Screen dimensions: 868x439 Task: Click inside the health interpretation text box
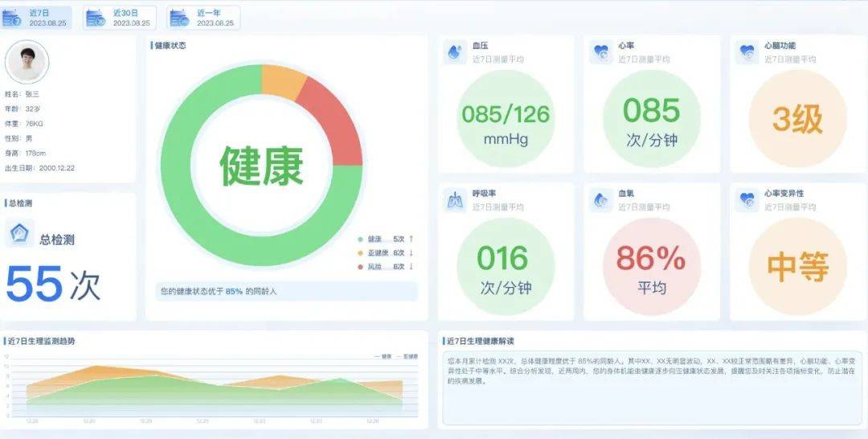tap(652, 388)
